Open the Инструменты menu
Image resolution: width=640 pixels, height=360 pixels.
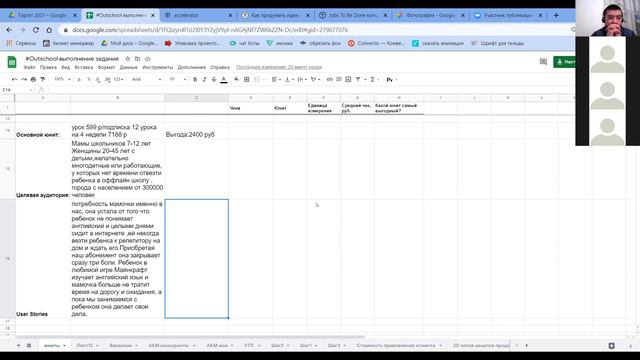158,67
